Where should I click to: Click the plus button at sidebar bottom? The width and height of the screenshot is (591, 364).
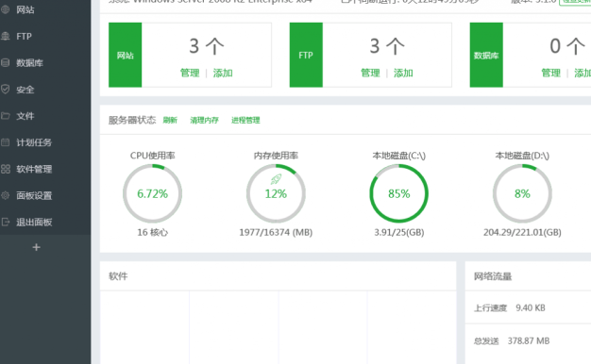click(36, 247)
